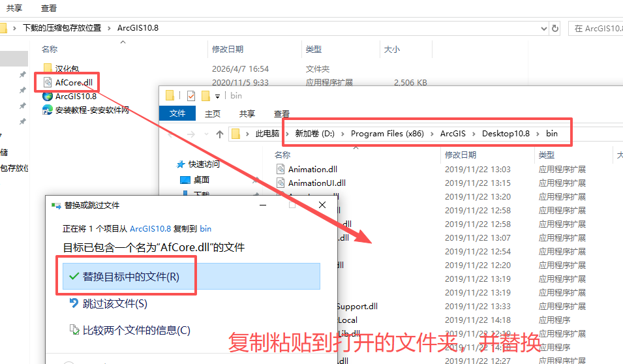
Task: Select the 文件夹 type cell of 汉化包
Action: click(x=318, y=68)
